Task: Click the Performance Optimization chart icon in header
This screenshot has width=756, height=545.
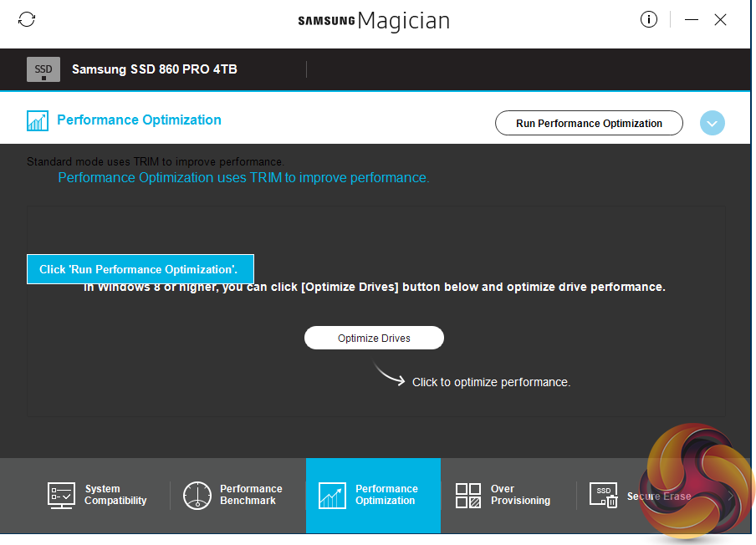Action: click(38, 121)
